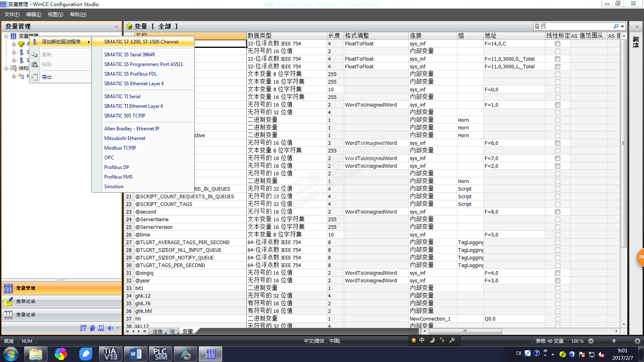Open the 报警记录 alarm logging editor icon
644x362 pixels.
tap(8, 301)
